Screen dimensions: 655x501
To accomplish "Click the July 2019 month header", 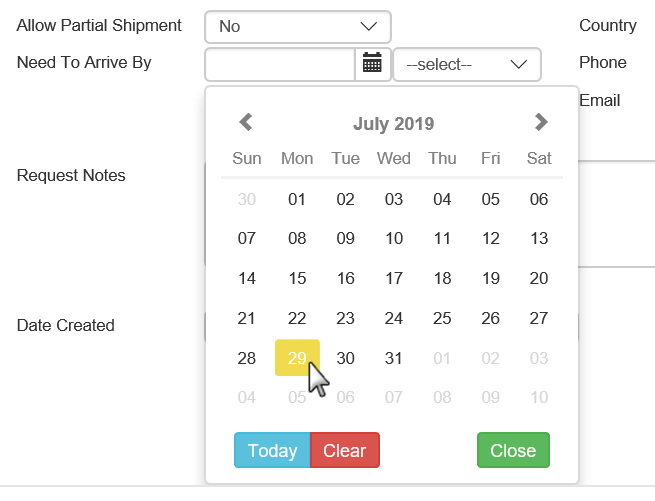I will click(393, 124).
